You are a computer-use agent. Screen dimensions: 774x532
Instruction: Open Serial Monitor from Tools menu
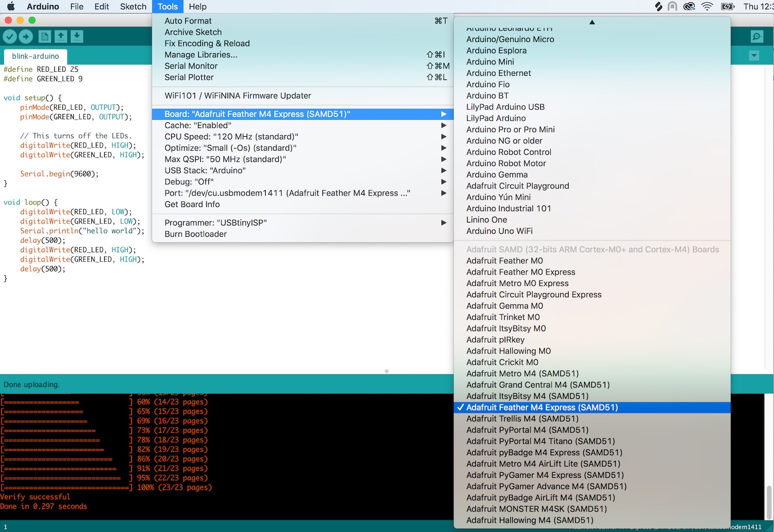tap(303, 66)
